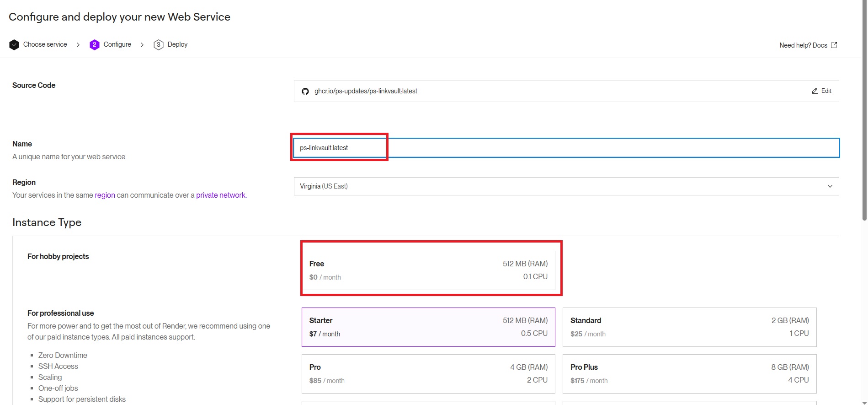The image size is (868, 405).
Task: Click the Scaling list item
Action: coord(50,377)
